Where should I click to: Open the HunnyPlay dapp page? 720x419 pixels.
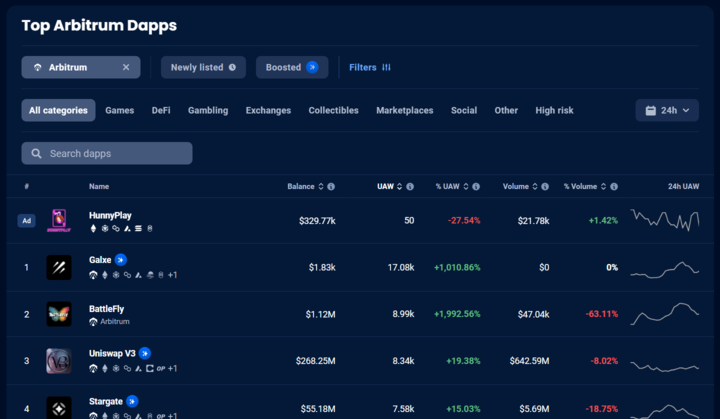[x=110, y=215]
